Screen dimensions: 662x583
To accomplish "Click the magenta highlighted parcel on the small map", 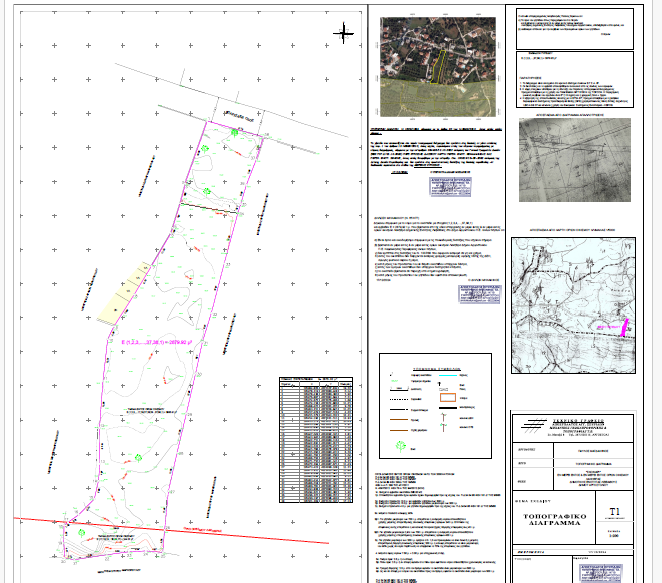I will pyautogui.click(x=624, y=326).
